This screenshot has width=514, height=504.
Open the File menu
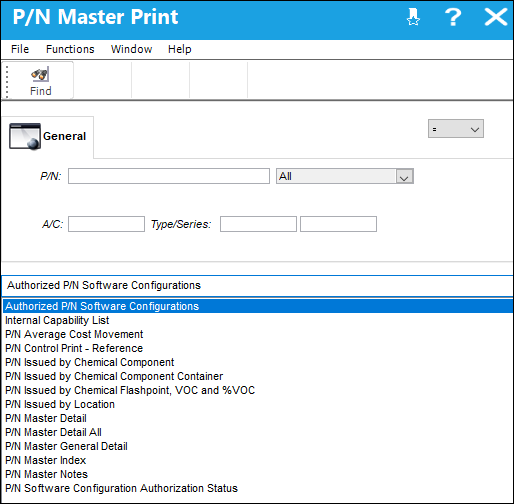pyautogui.click(x=20, y=49)
